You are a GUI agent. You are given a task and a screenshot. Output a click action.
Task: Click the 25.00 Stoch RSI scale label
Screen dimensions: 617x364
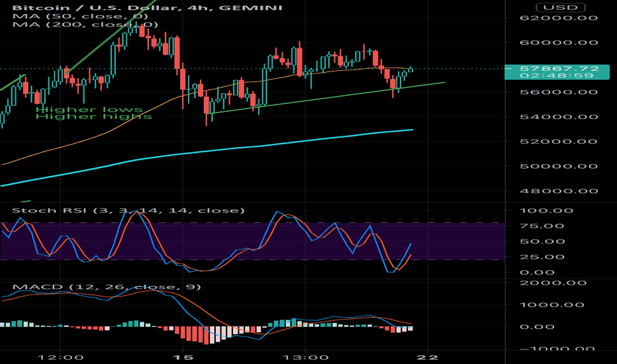pyautogui.click(x=542, y=257)
